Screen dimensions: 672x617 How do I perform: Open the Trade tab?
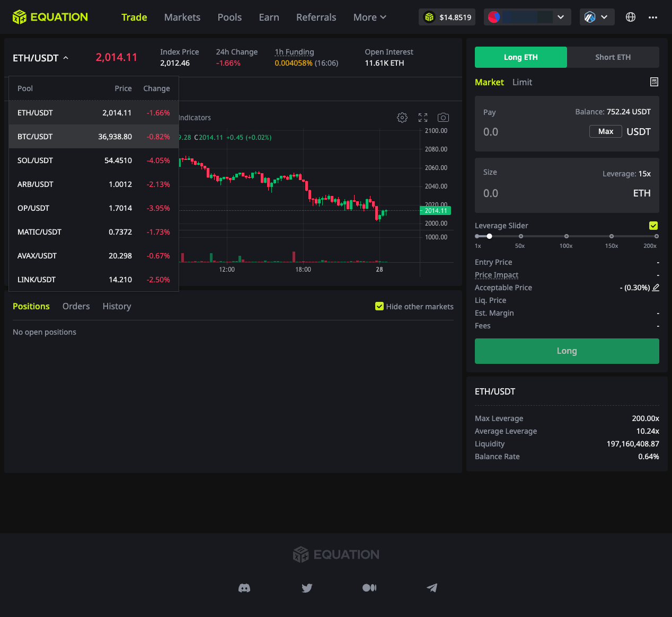(134, 17)
